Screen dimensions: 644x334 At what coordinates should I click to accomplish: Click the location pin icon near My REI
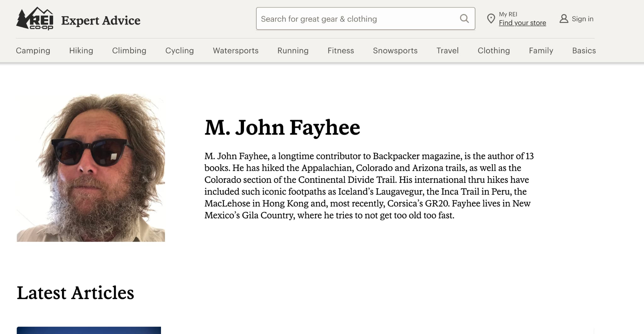pyautogui.click(x=491, y=19)
